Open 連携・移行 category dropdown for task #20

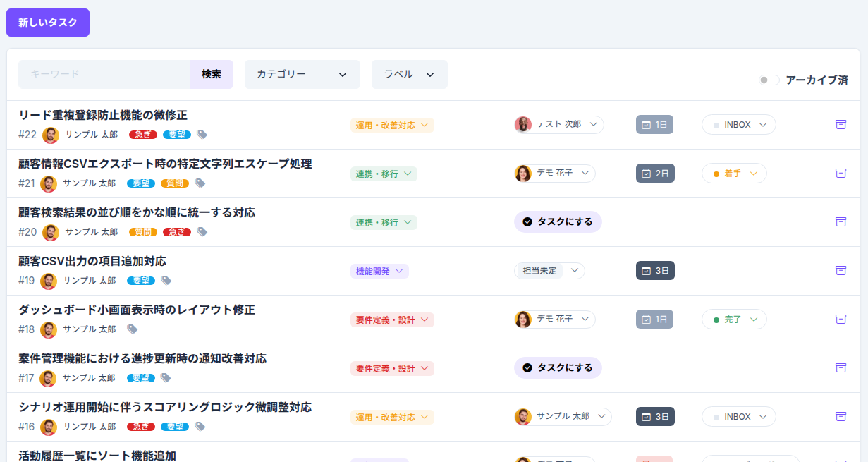(384, 222)
